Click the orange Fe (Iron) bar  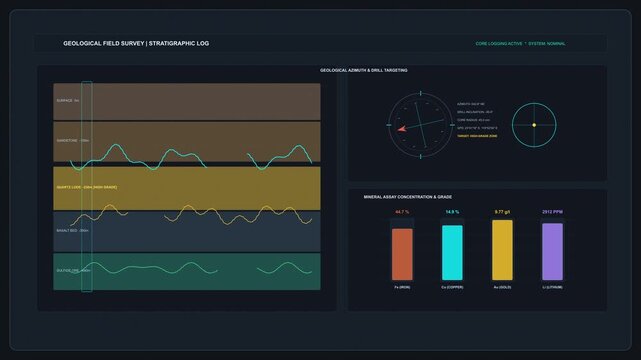coord(402,254)
